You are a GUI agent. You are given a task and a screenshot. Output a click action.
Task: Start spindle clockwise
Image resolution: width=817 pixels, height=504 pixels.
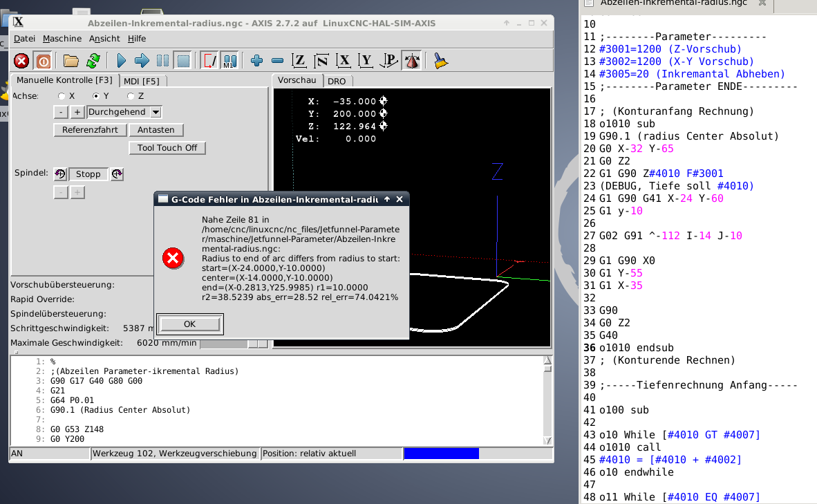tap(118, 174)
